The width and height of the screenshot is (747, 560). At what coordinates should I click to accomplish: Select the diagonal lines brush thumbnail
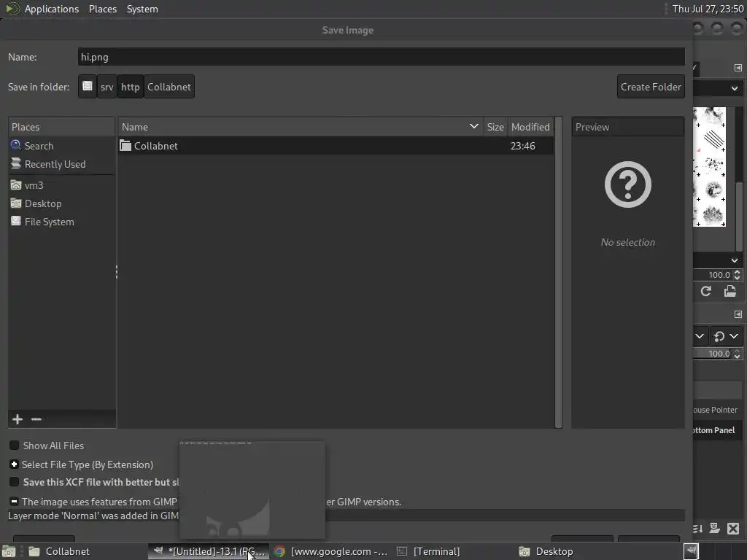(x=713, y=139)
